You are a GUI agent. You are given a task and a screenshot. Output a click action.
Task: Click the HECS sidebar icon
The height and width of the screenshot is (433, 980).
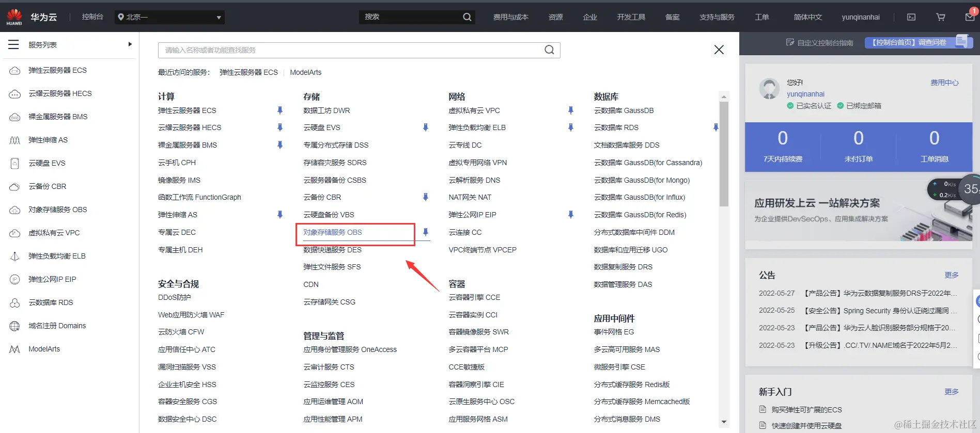15,94
